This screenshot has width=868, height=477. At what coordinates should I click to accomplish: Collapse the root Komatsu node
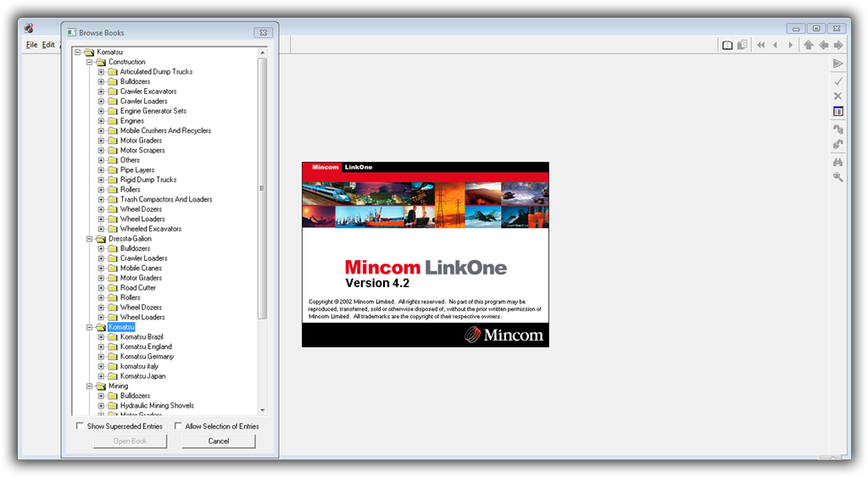coord(77,52)
